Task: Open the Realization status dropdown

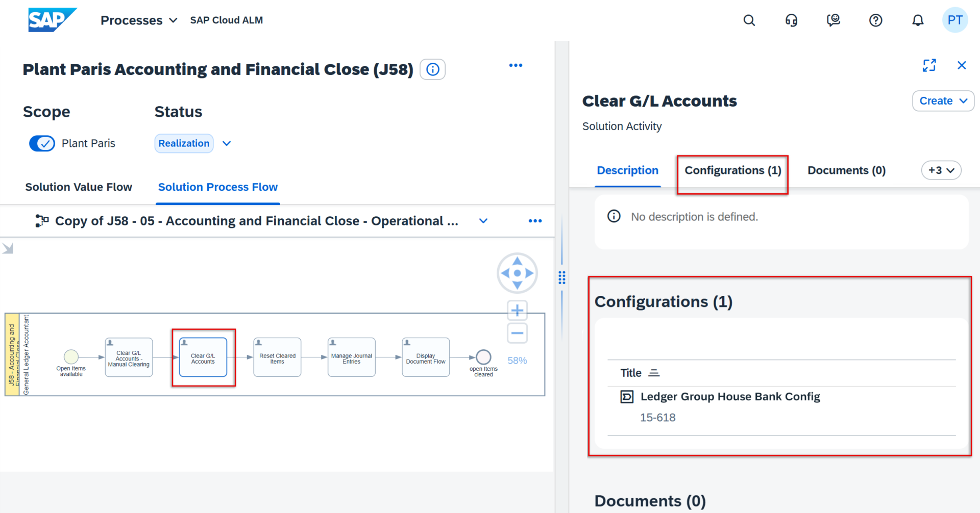Action: (x=227, y=143)
